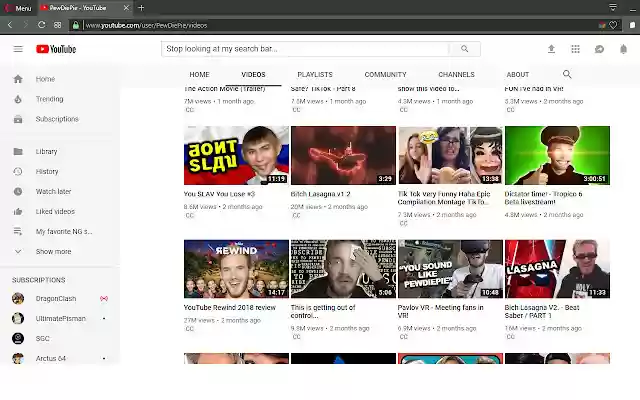Click the YouTube logo
Image resolution: width=640 pixels, height=400 pixels.
(56, 49)
